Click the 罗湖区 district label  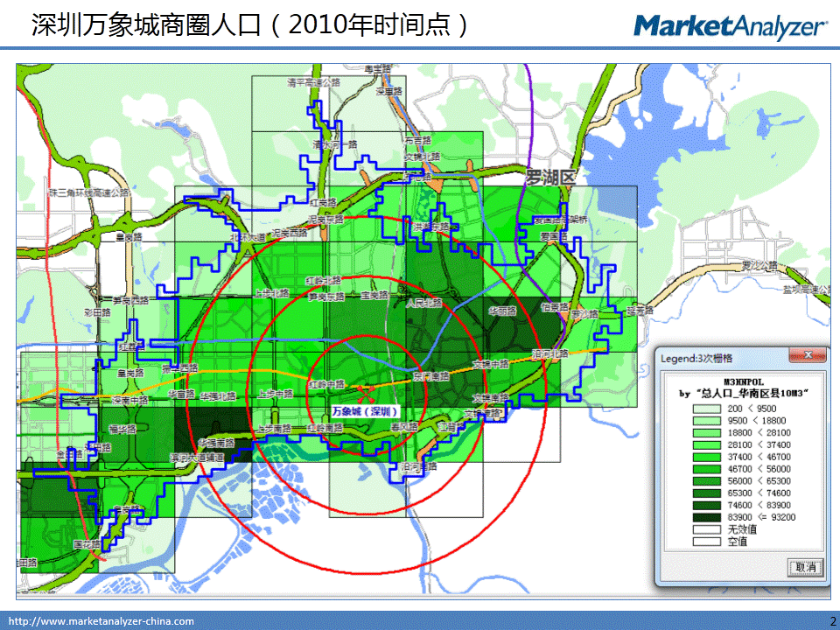(x=551, y=178)
